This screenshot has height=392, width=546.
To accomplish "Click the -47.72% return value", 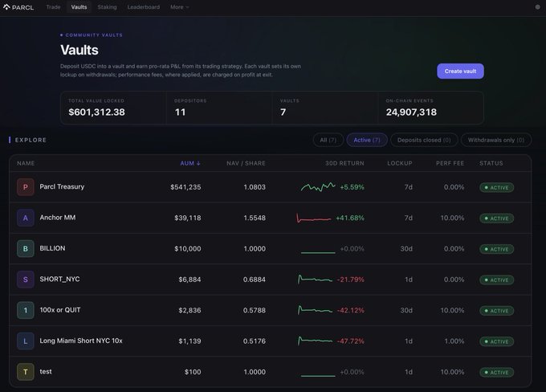I will click(350, 341).
